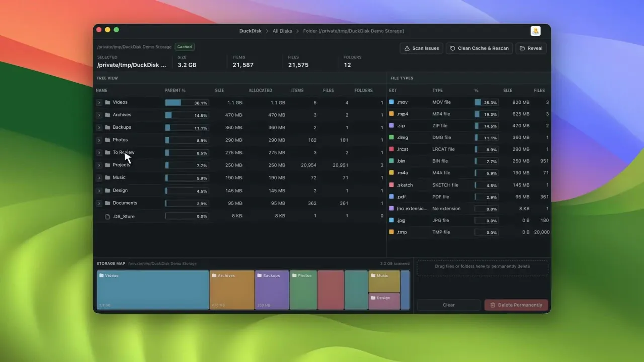Click the .dmg green color swatch
The width and height of the screenshot is (644, 362).
point(391,137)
